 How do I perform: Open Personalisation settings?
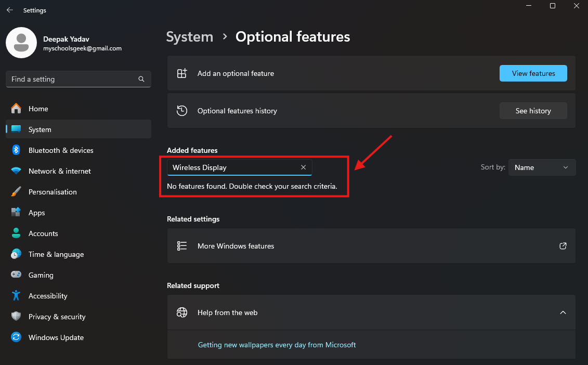[79, 192]
